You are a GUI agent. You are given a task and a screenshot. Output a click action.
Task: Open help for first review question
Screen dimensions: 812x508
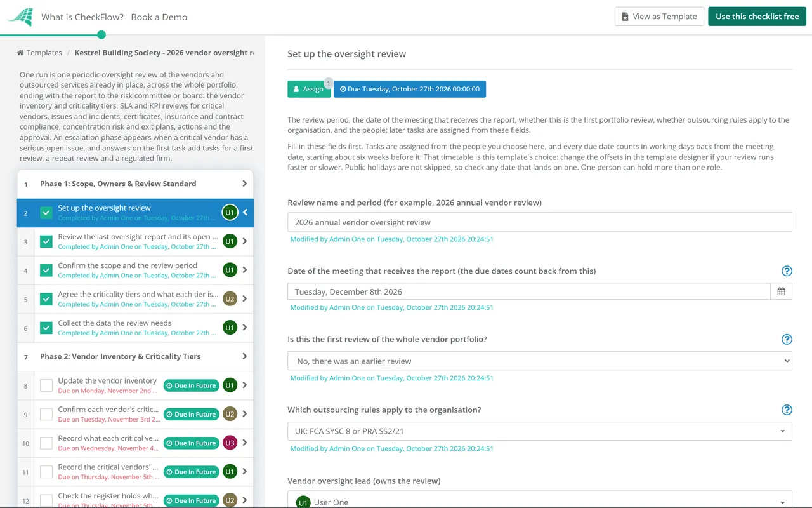point(787,340)
